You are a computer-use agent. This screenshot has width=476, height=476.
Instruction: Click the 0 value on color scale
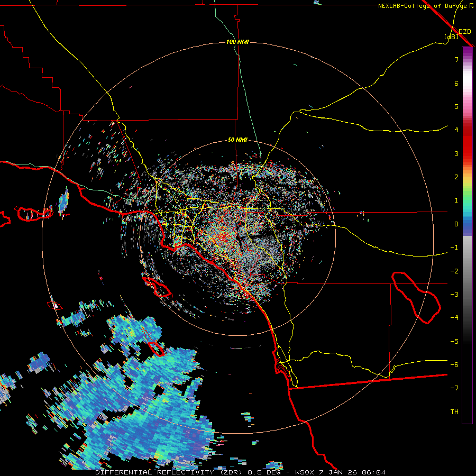coord(456,224)
